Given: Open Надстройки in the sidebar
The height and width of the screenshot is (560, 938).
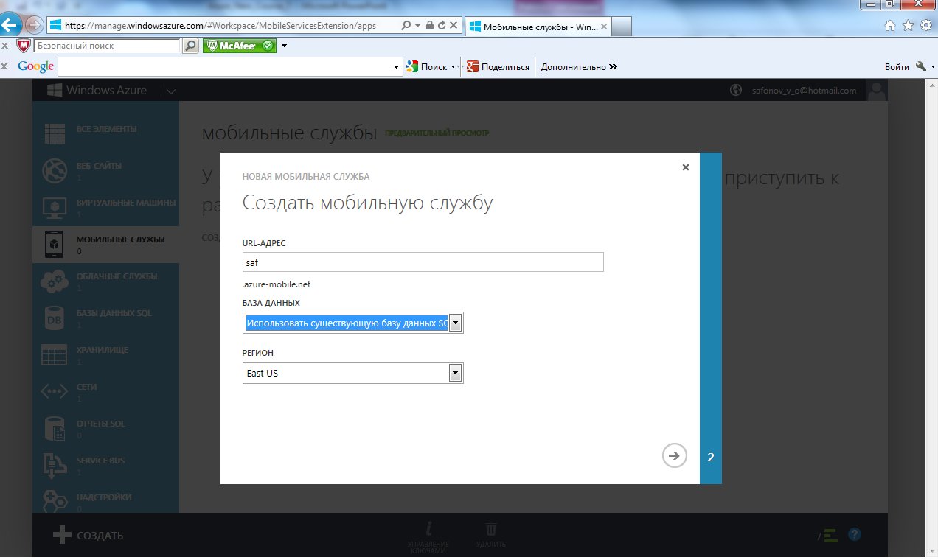Looking at the screenshot, I should pyautogui.click(x=106, y=500).
